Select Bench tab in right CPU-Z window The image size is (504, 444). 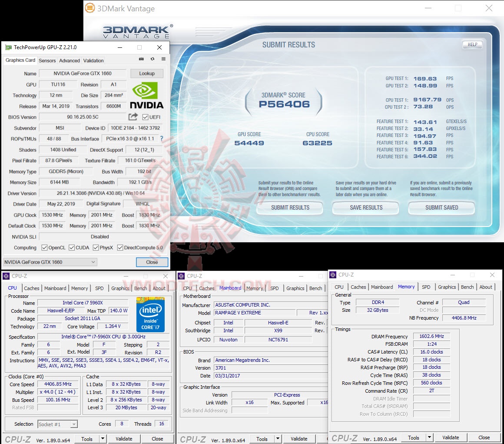[x=468, y=287]
